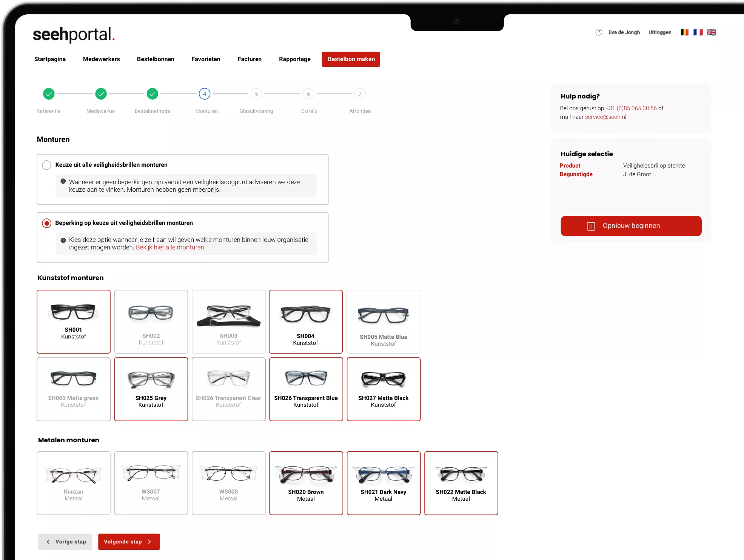Click the completed Bestelmethode step checkmark
Image resolution: width=744 pixels, height=560 pixels.
click(x=152, y=94)
